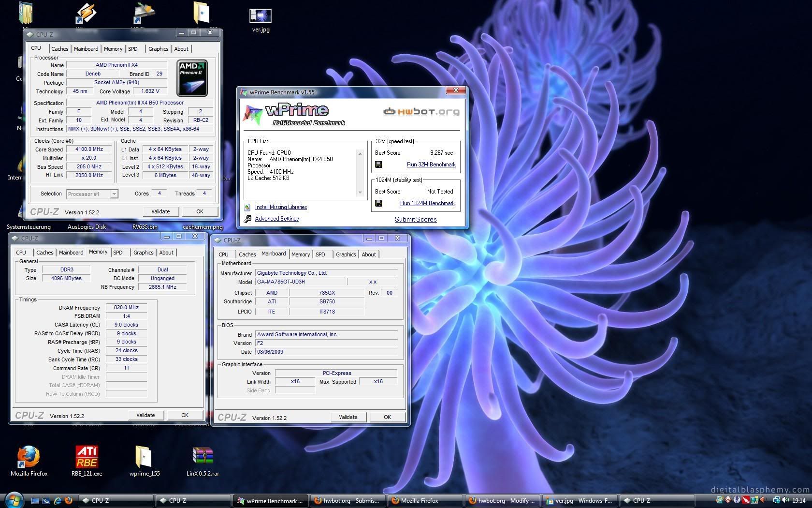Click the Specification AMD Phenom II X4 B50 field
Image resolution: width=812 pixels, height=508 pixels.
(140, 103)
